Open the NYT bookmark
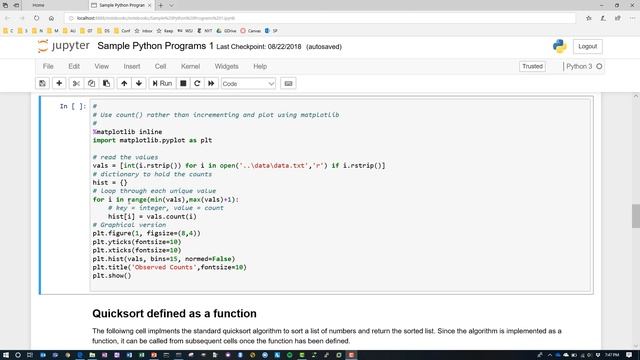The width and height of the screenshot is (640, 360). click(205, 31)
